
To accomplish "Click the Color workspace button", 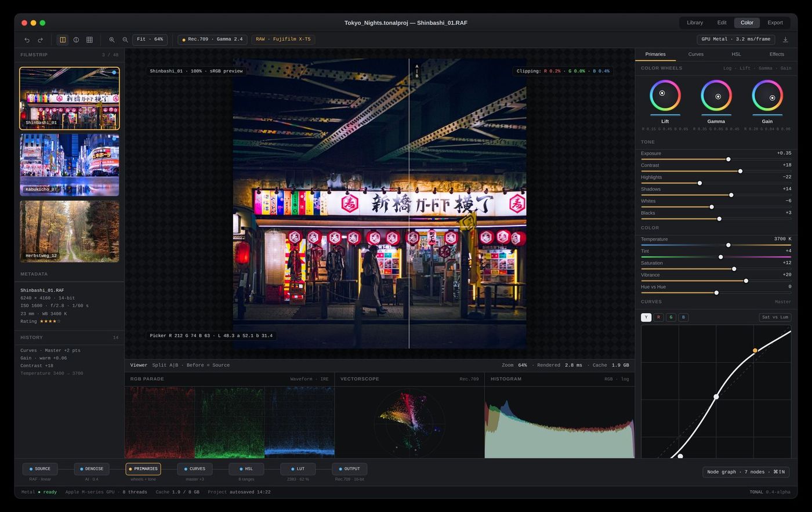I will click(x=747, y=23).
